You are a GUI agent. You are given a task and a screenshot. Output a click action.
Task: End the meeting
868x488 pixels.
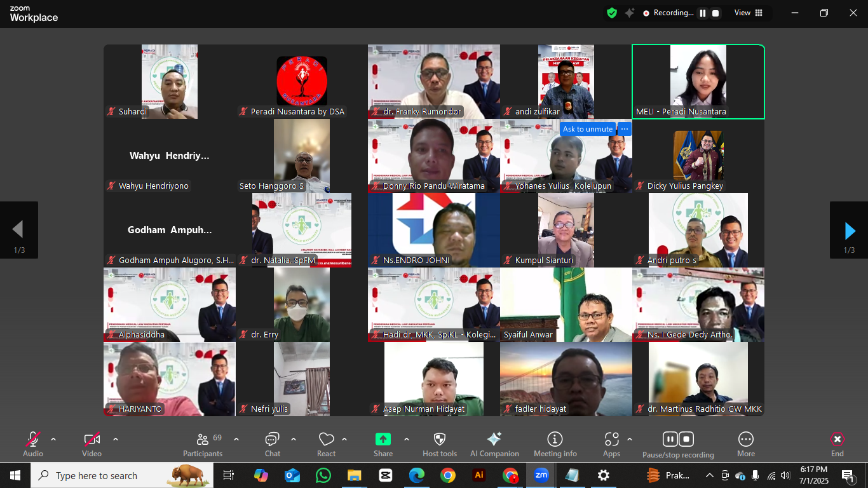(x=837, y=440)
